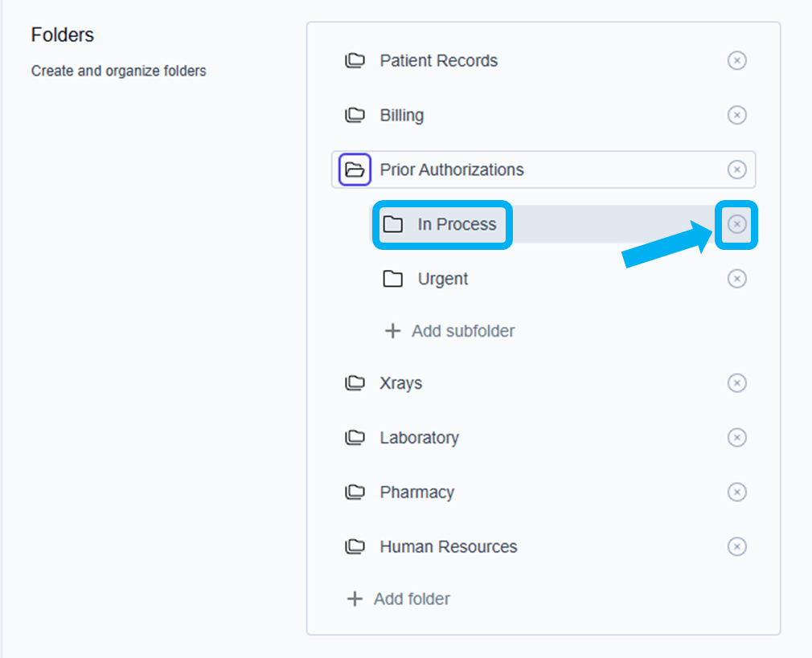Remove the Xrays folder

736,383
